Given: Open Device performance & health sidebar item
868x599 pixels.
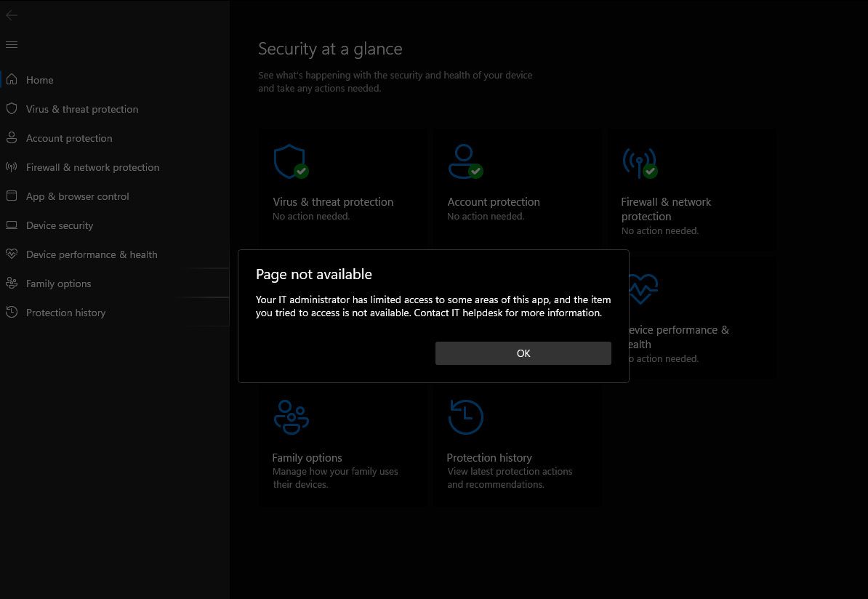Looking at the screenshot, I should [x=115, y=254].
